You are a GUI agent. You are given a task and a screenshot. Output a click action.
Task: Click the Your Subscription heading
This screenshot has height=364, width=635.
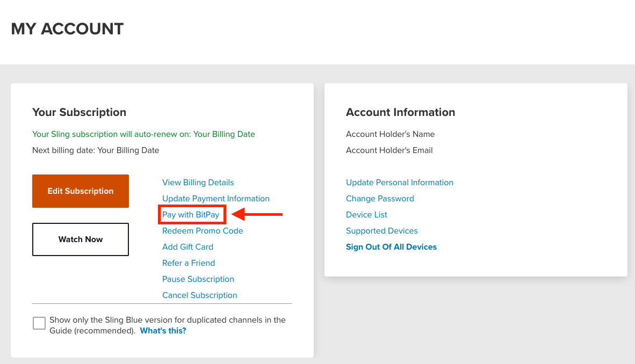(80, 112)
